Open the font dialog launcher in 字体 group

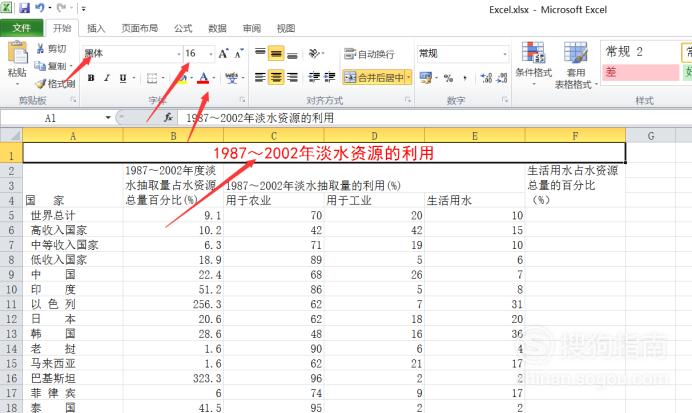pyautogui.click(x=242, y=100)
